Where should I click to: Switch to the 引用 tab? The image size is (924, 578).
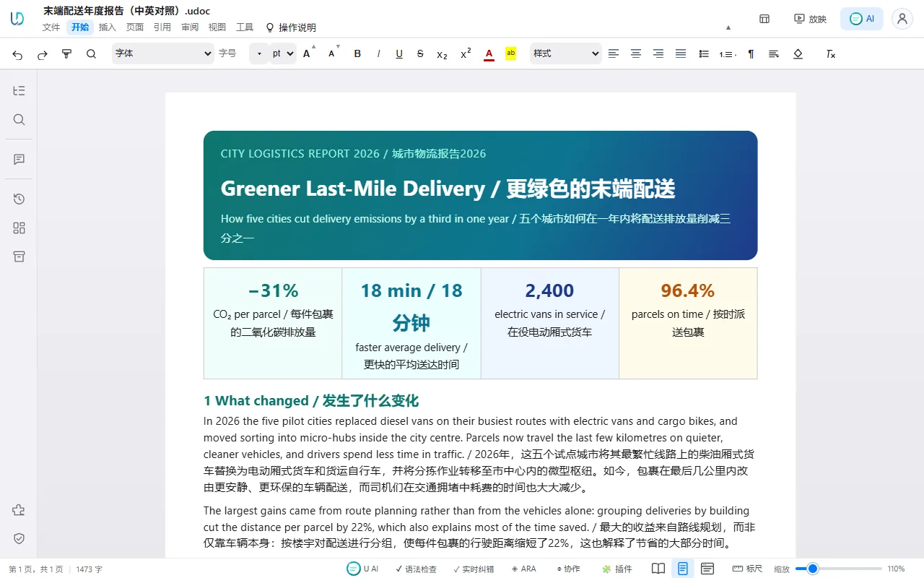(162, 27)
